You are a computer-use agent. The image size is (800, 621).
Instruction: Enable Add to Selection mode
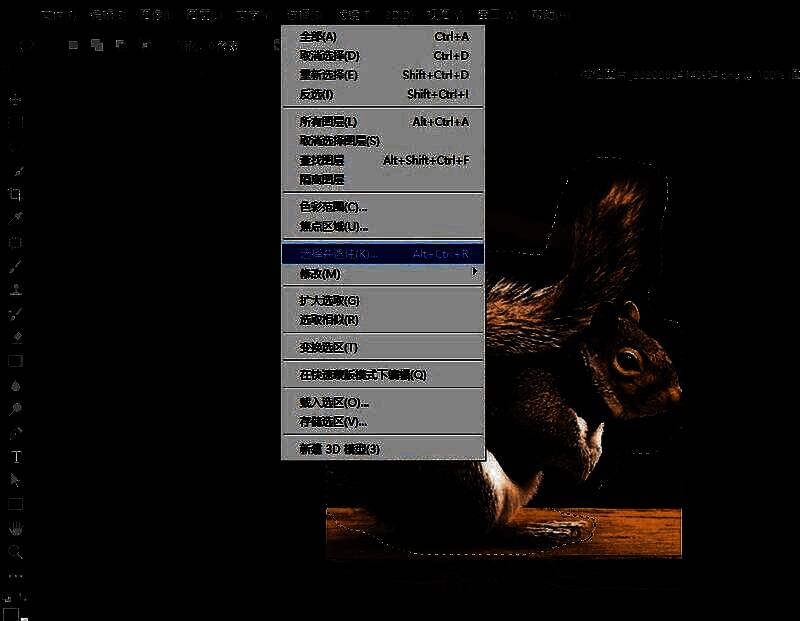coord(96,45)
